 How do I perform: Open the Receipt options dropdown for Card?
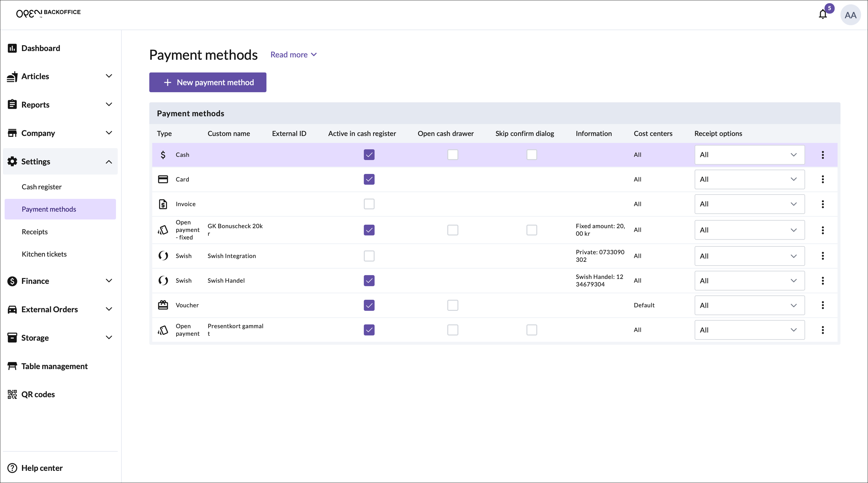pyautogui.click(x=749, y=179)
